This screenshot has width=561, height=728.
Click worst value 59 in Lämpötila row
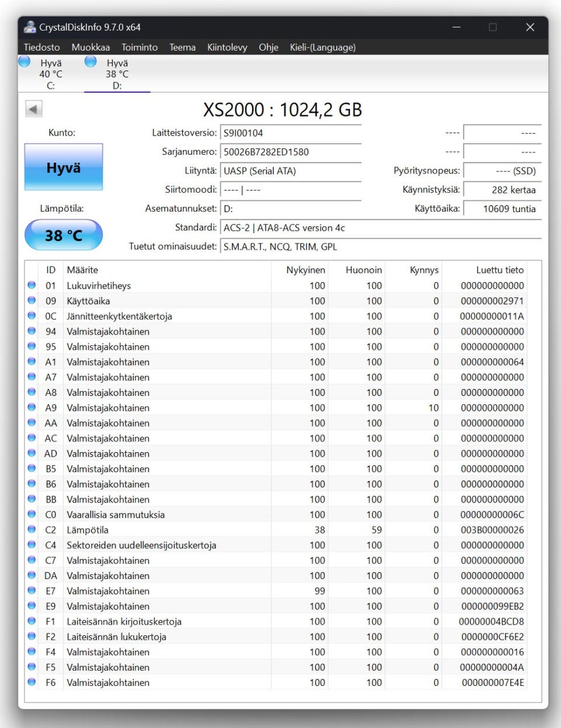click(377, 530)
